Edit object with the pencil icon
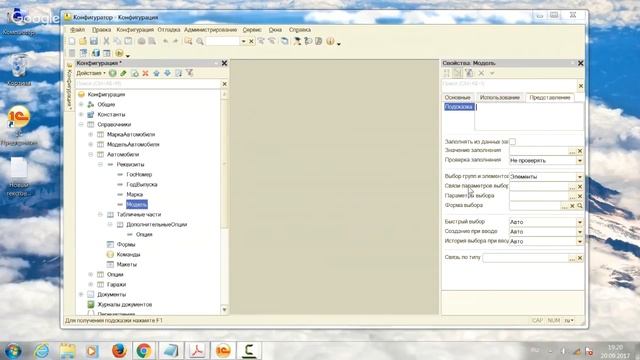Image resolution: width=640 pixels, height=360 pixels. (123, 73)
